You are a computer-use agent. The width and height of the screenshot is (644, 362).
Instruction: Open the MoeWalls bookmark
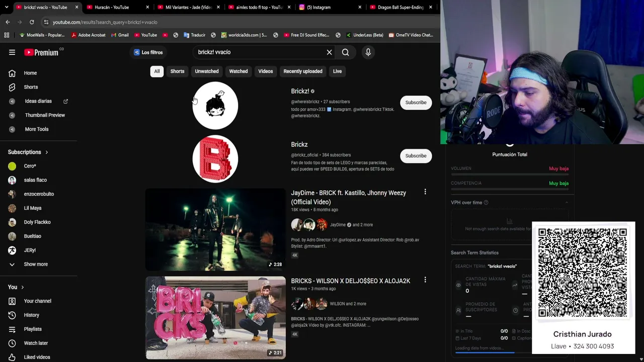point(42,35)
